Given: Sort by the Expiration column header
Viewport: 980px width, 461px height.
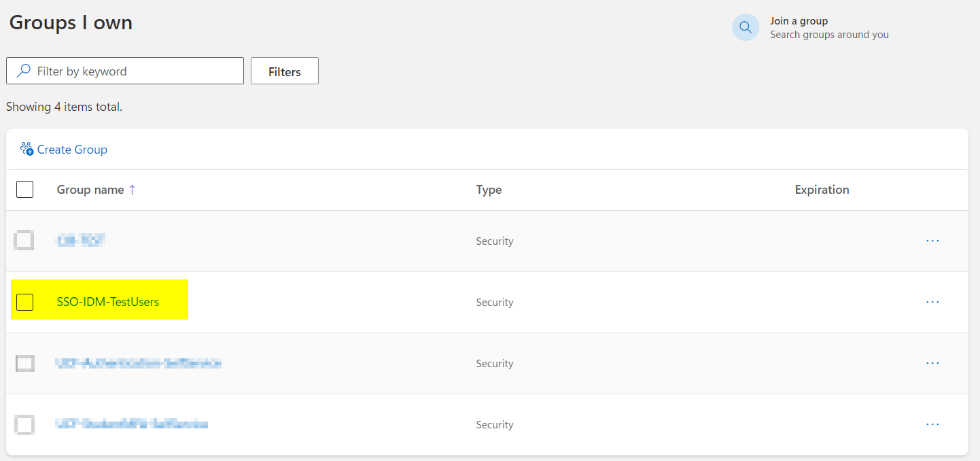Looking at the screenshot, I should coord(822,190).
